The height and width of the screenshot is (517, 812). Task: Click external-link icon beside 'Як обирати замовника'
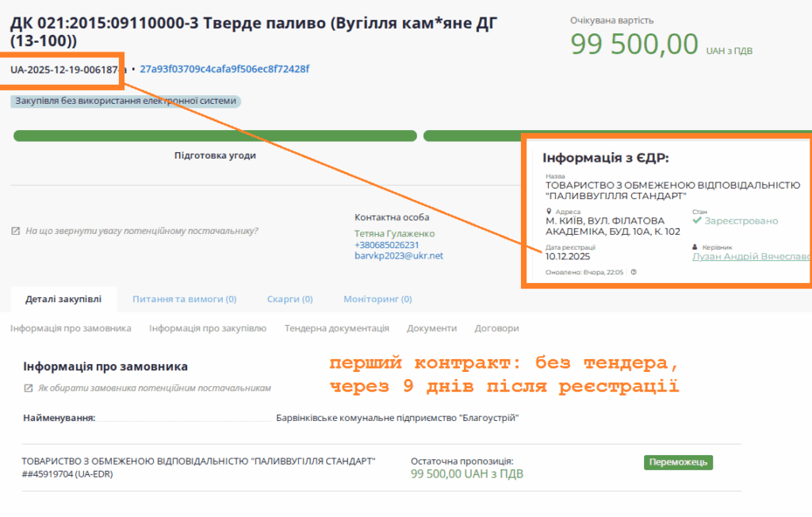(29, 389)
